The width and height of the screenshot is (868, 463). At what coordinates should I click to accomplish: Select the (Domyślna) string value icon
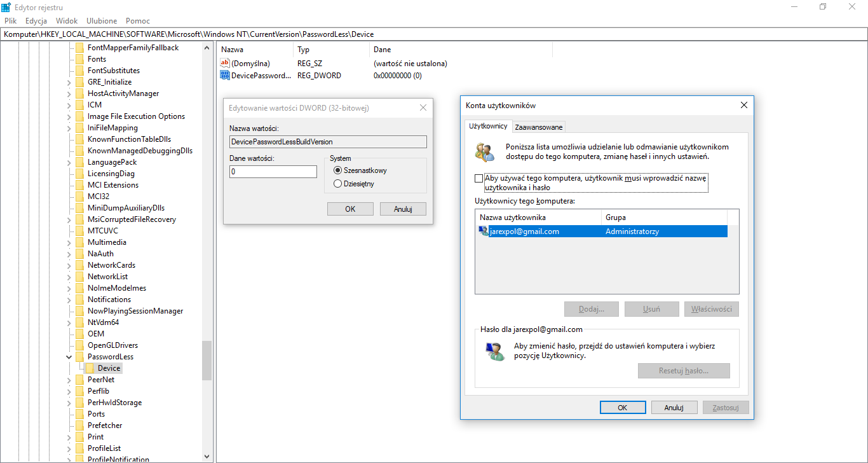tap(224, 64)
